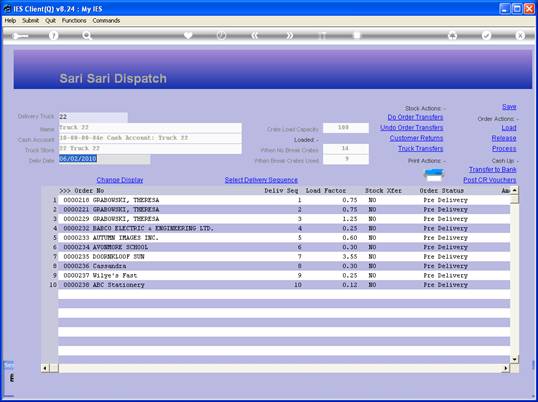Click the key icon in the toolbar
538x402 pixels.
[x=20, y=36]
